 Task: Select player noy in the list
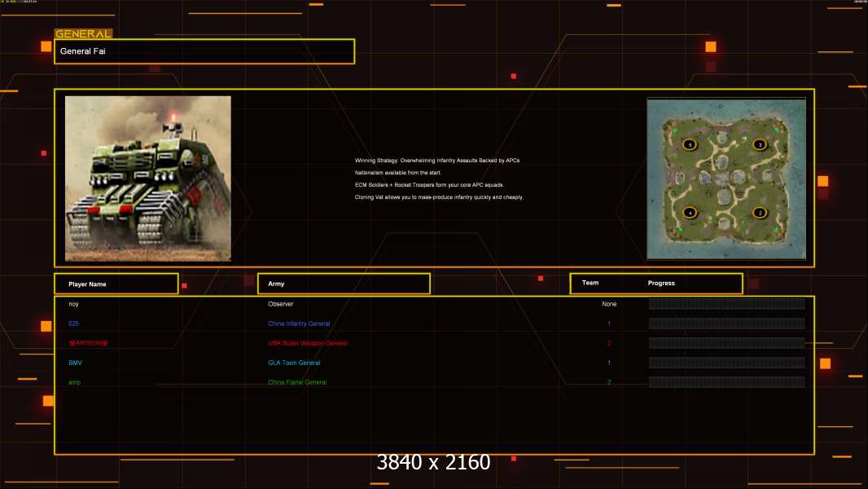tap(73, 304)
